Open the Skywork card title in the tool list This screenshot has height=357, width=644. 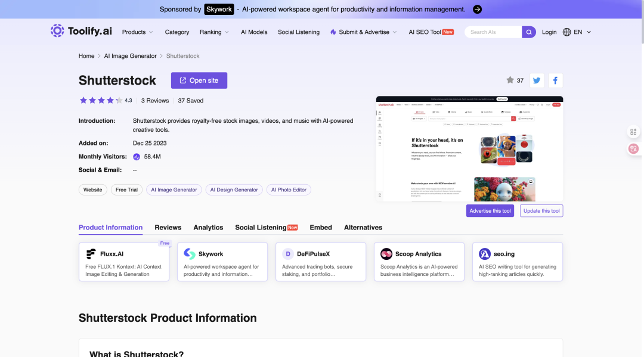point(210,254)
